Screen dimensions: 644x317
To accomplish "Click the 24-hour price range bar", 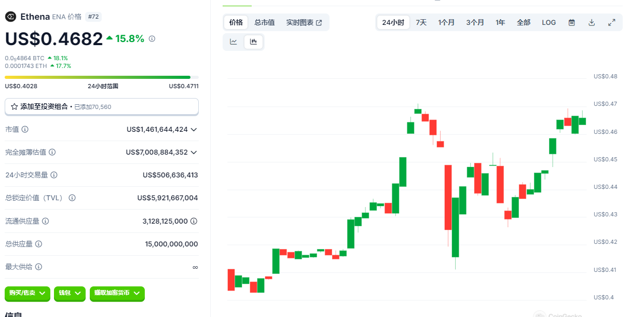I will [102, 77].
